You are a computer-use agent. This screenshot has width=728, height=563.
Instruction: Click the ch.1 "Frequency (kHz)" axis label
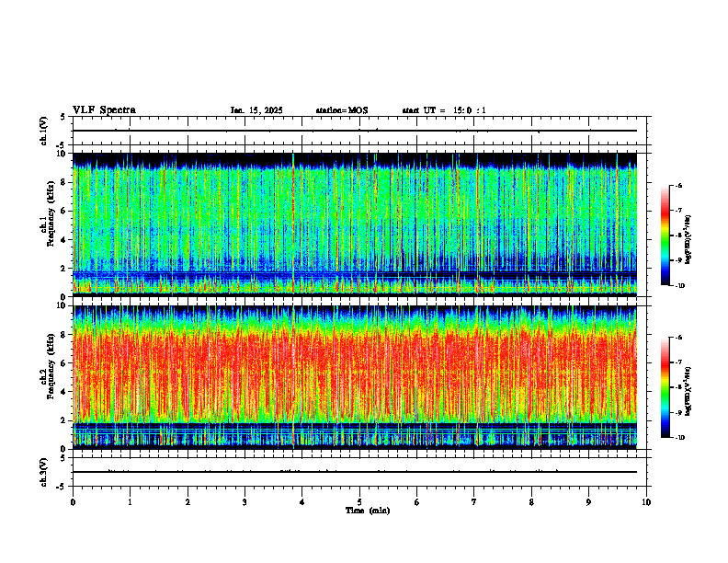coord(51,213)
